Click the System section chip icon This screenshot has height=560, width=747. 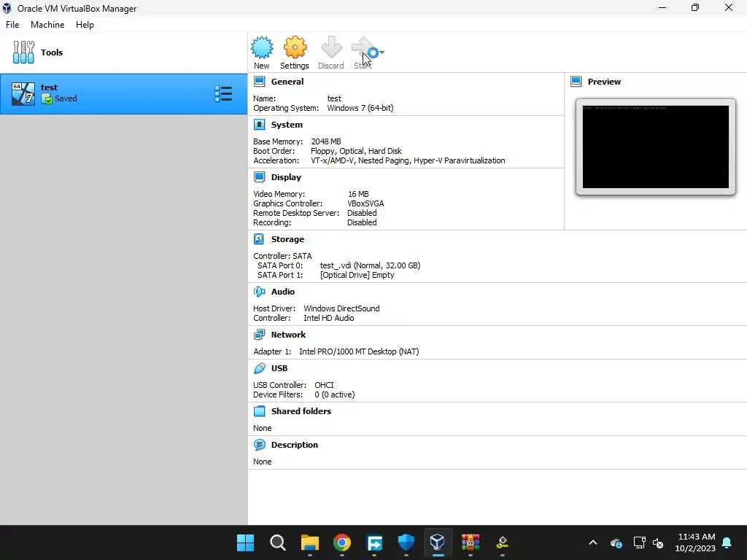[x=259, y=125]
